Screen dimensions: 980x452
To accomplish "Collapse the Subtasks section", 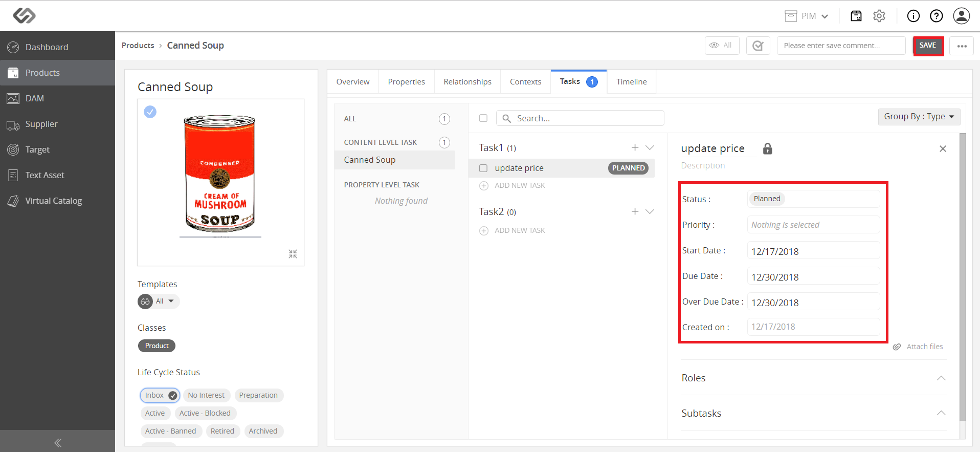I will pyautogui.click(x=941, y=413).
